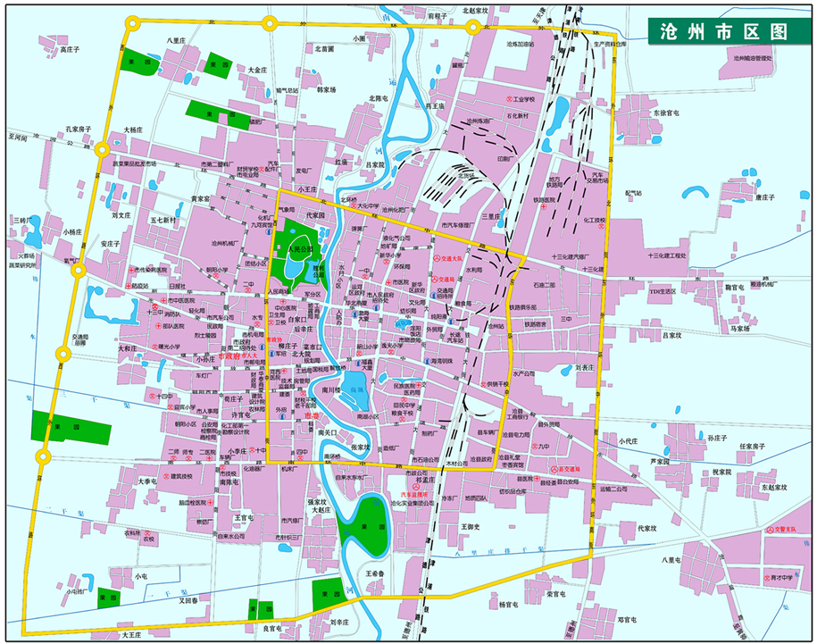The width and height of the screenshot is (817, 644).
Task: Select the 沧州站 railway station label
Action: pyautogui.click(x=495, y=327)
